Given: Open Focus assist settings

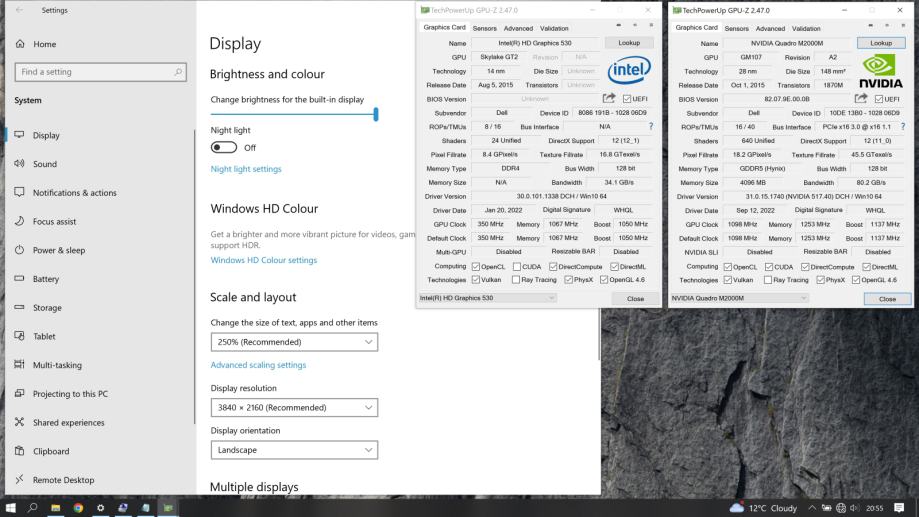Looking at the screenshot, I should click(54, 221).
